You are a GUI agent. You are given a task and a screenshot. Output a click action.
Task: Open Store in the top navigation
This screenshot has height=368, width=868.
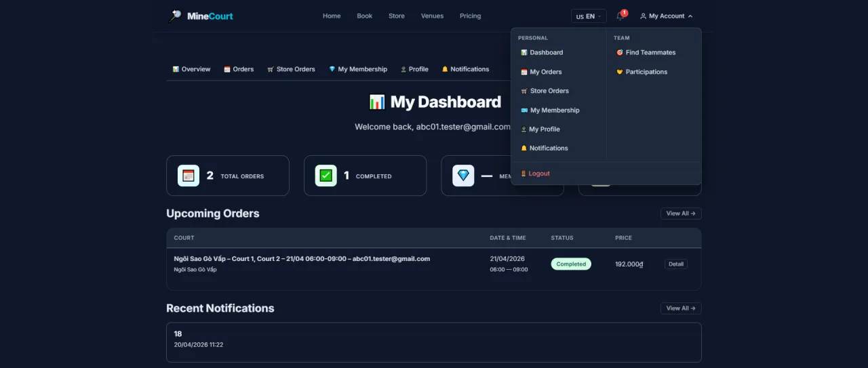pyautogui.click(x=397, y=16)
